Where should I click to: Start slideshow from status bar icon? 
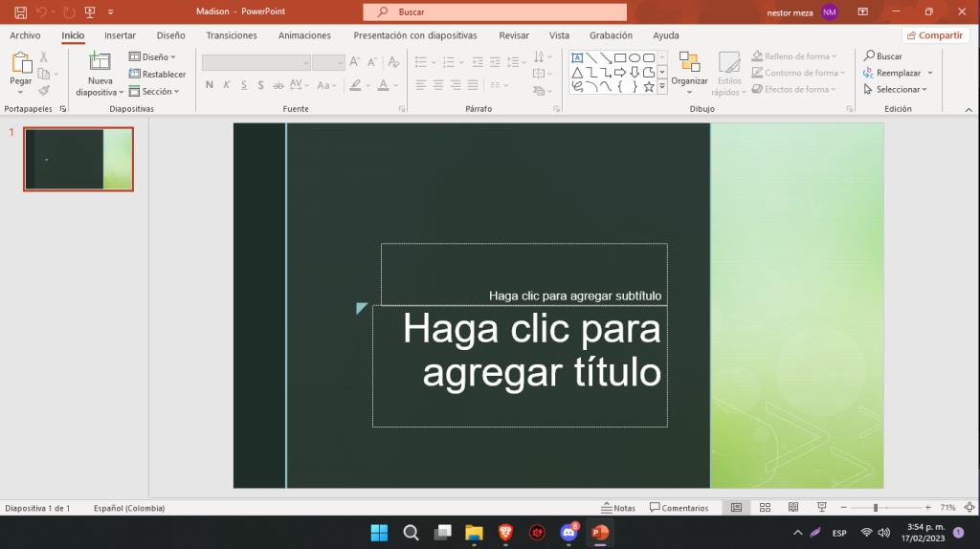(822, 508)
